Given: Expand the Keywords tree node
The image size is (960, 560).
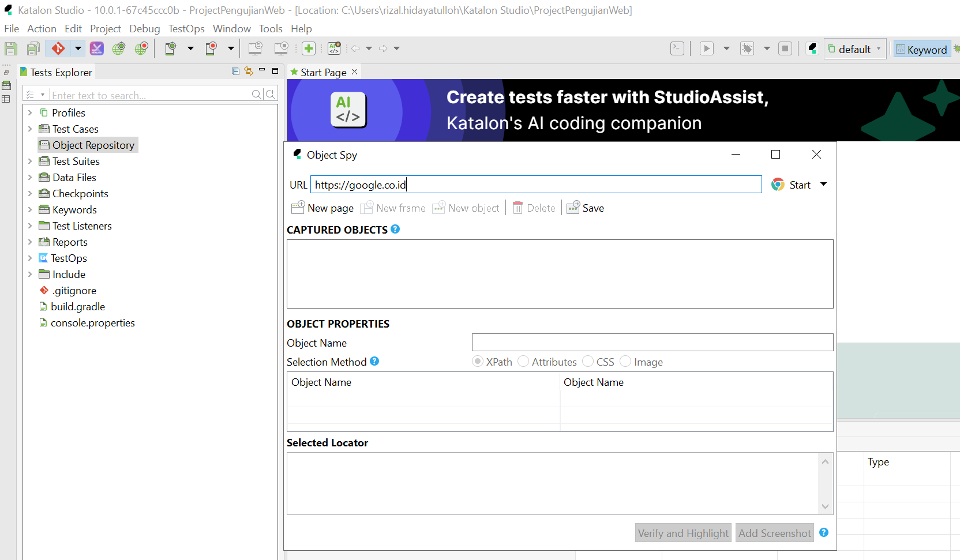Looking at the screenshot, I should click(30, 209).
